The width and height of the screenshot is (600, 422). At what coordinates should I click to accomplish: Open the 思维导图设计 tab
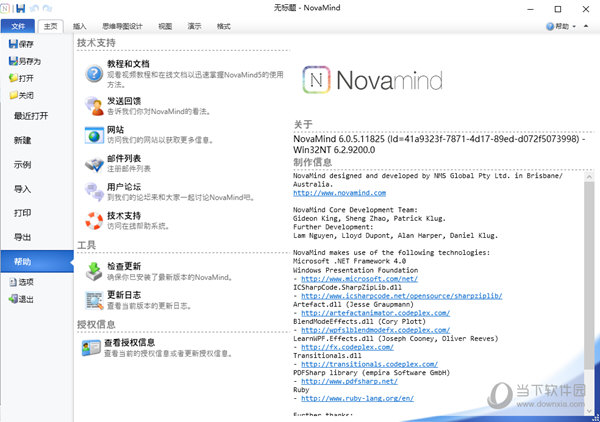coord(122,26)
